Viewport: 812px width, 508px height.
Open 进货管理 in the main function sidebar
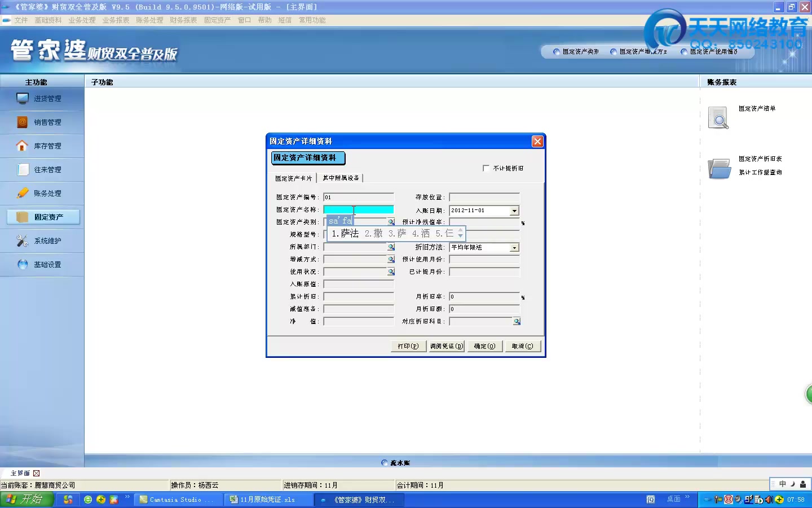tap(42, 99)
